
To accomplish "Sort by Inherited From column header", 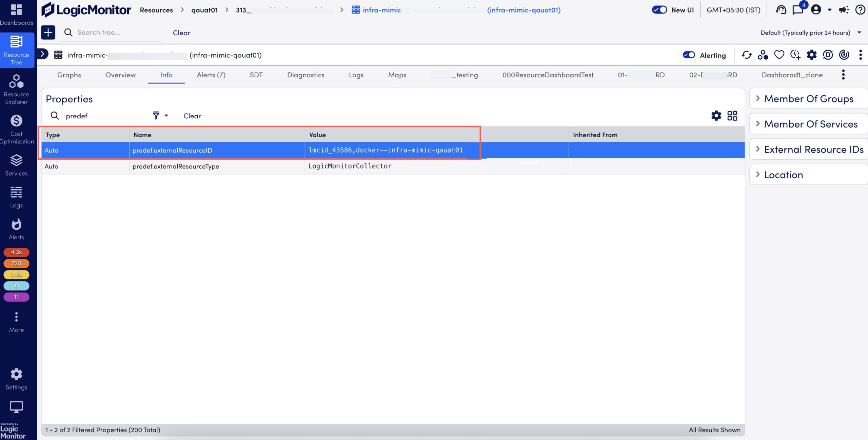I will (595, 135).
